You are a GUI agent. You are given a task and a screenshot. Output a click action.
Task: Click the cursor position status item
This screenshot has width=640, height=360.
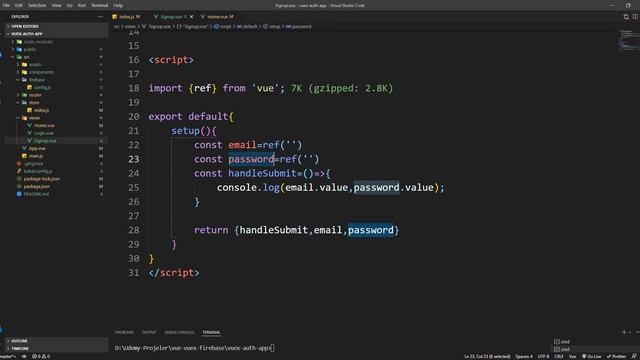487,356
